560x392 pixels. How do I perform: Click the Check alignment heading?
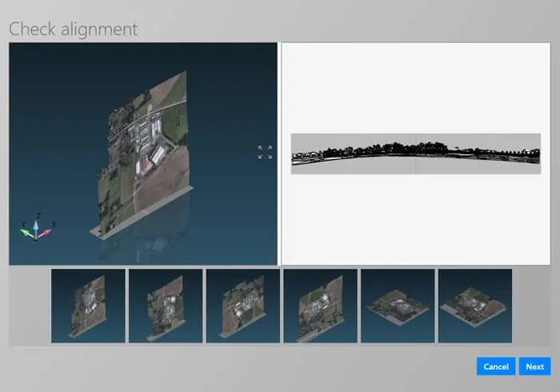(74, 29)
